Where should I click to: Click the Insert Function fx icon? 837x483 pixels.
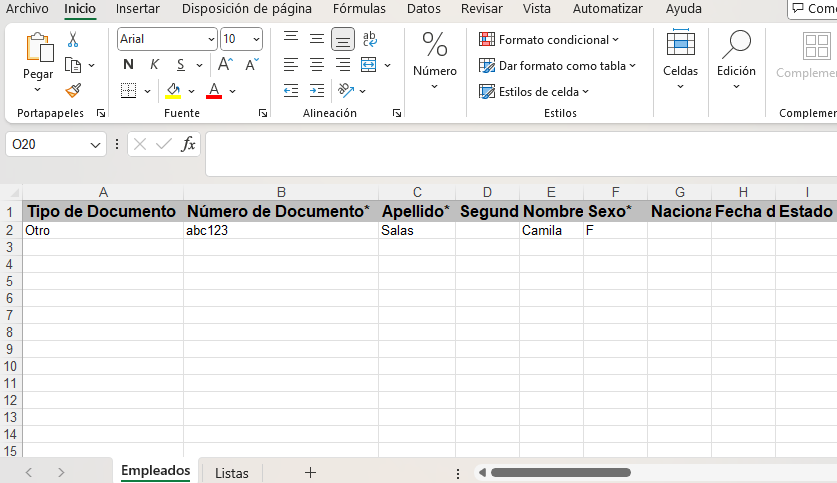[x=188, y=144]
